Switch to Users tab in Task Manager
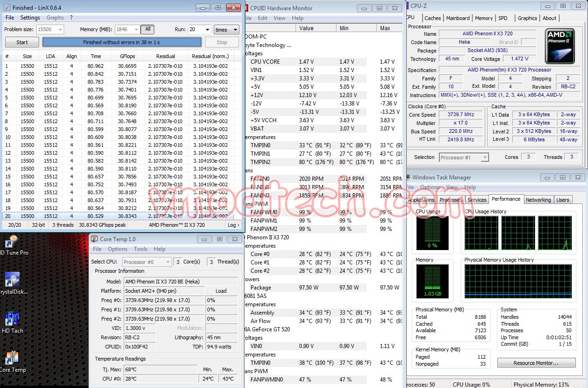Image resolution: width=588 pixels, height=388 pixels. [563, 200]
